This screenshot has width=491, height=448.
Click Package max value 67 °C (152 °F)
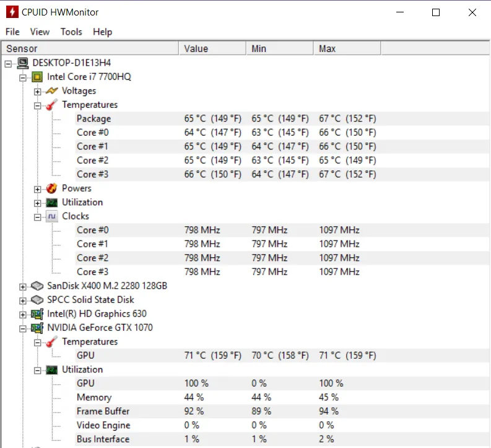click(347, 119)
